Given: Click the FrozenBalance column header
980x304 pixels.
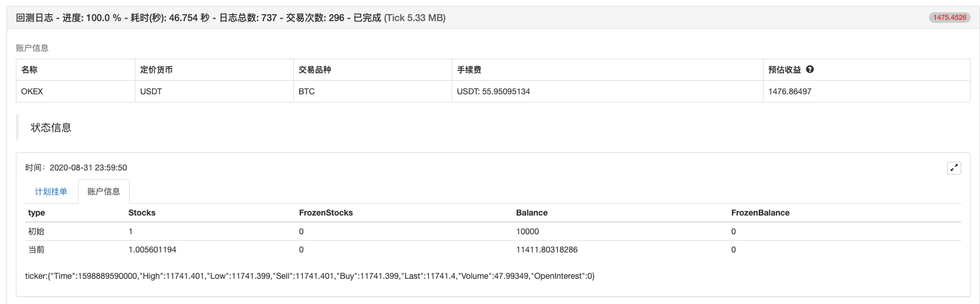Looking at the screenshot, I should 760,213.
